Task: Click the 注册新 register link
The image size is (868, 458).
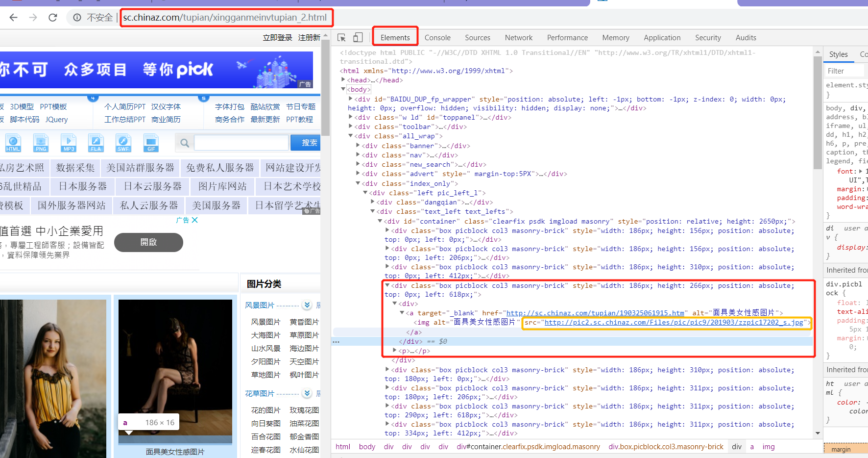Action: click(309, 38)
